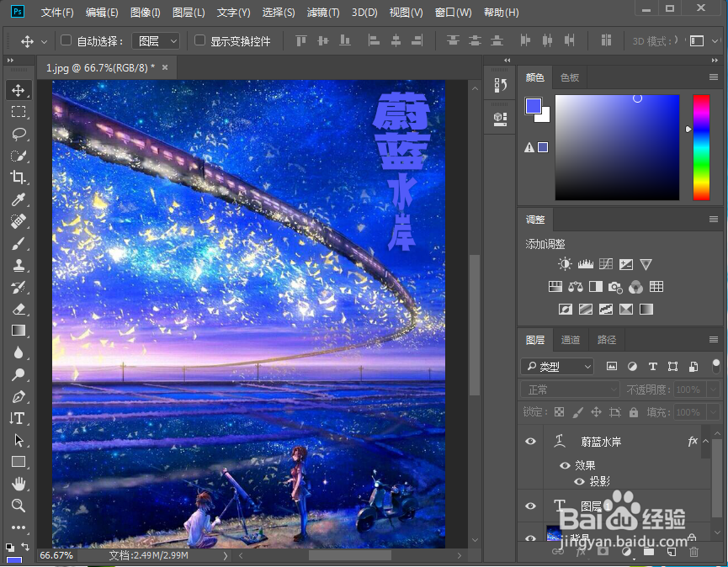Screen dimensions: 728x567
Task: Hide the 图层 1 text layer
Action: (531, 506)
